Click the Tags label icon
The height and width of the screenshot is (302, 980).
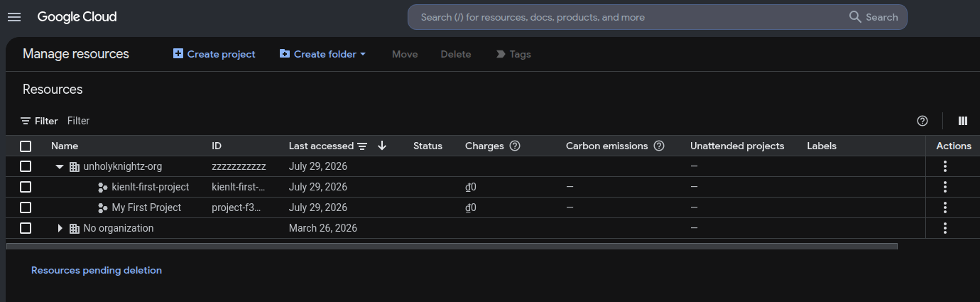(501, 54)
